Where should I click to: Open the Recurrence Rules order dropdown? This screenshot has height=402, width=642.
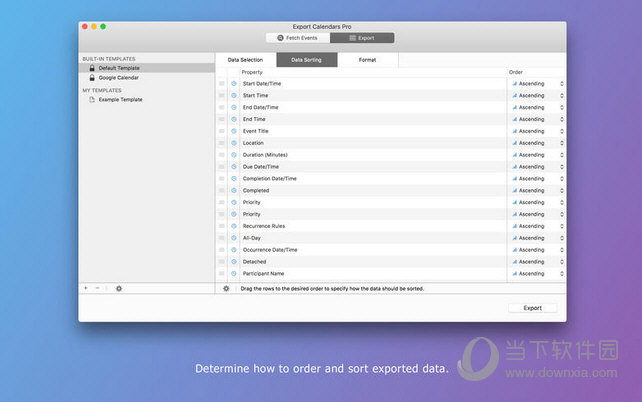point(538,226)
